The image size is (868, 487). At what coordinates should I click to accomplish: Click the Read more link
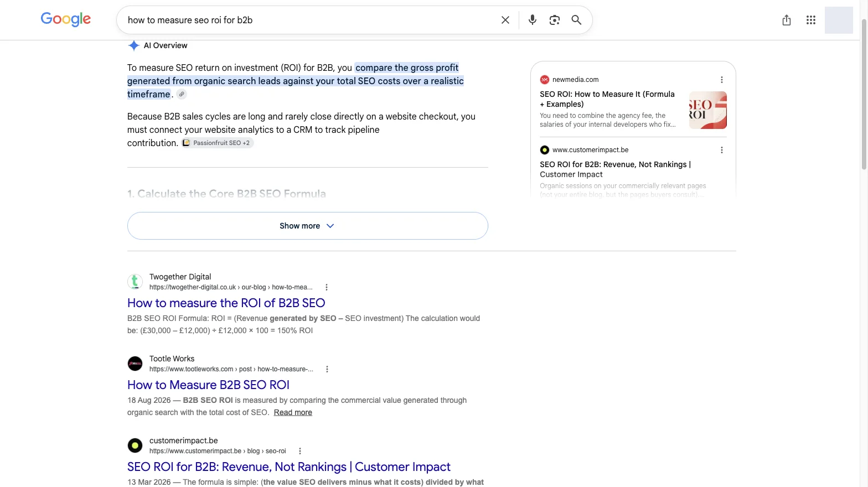click(293, 412)
